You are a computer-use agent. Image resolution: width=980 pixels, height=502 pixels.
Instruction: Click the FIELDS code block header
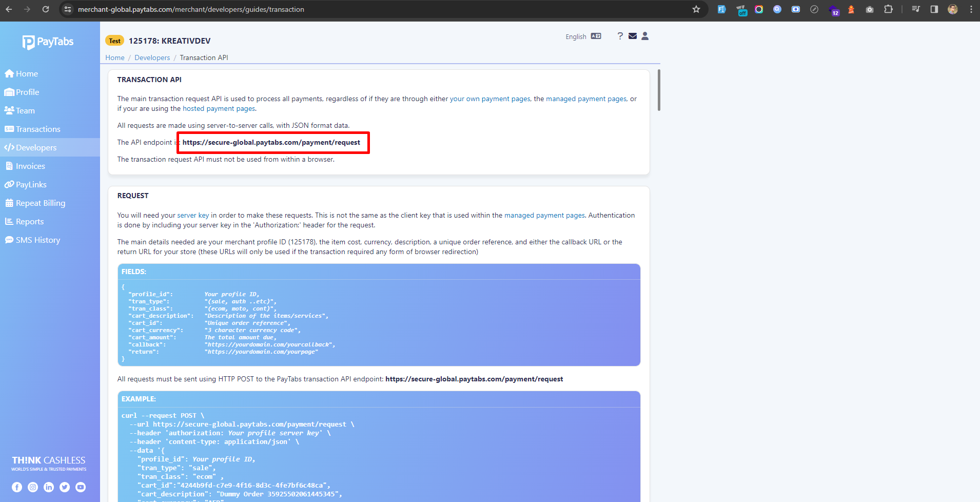[379, 272]
